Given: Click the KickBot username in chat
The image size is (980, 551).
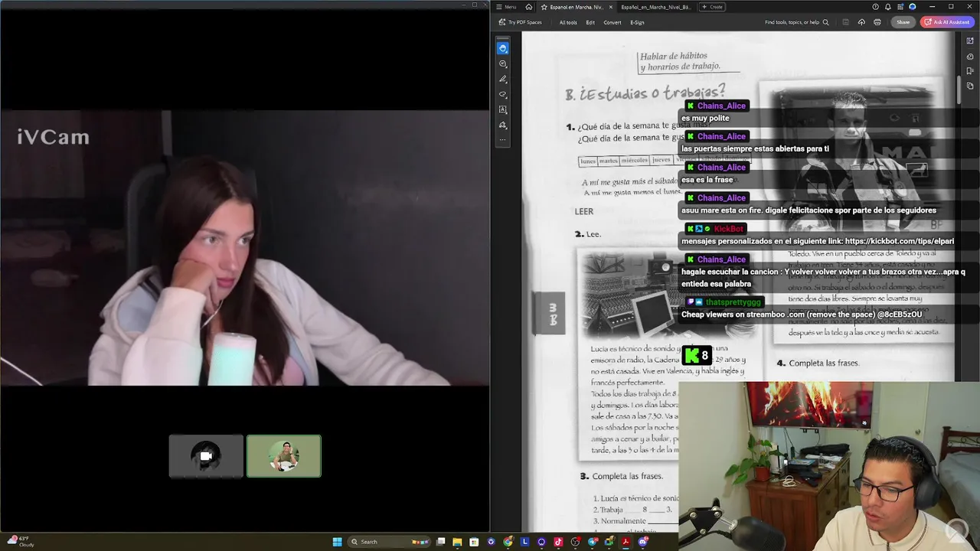Looking at the screenshot, I should click(728, 229).
